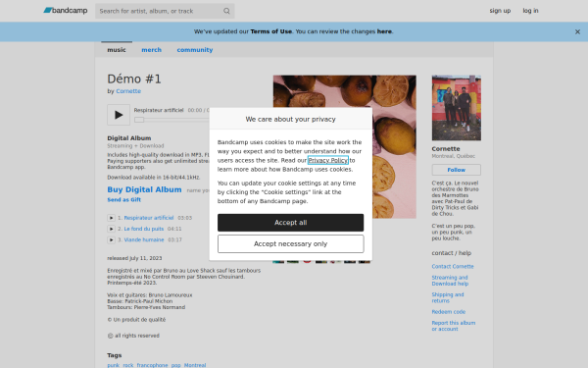This screenshot has width=588, height=368.
Task: Open the Terms of Use link
Action: tap(271, 31)
